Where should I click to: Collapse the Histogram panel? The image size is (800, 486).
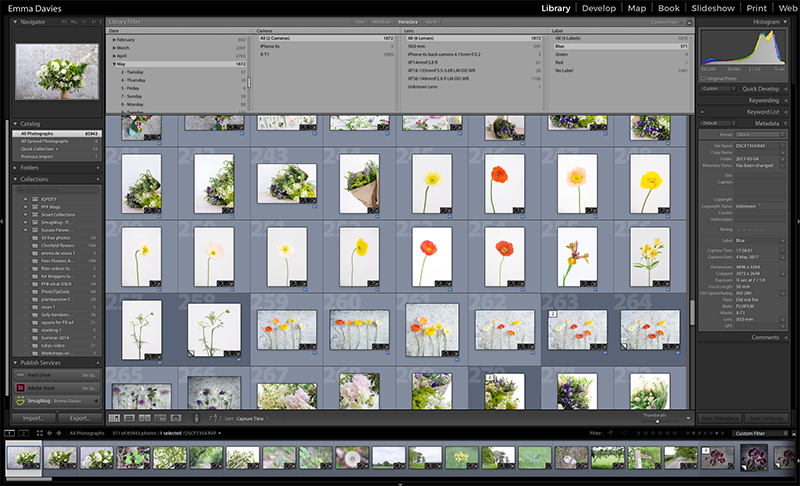tap(785, 22)
